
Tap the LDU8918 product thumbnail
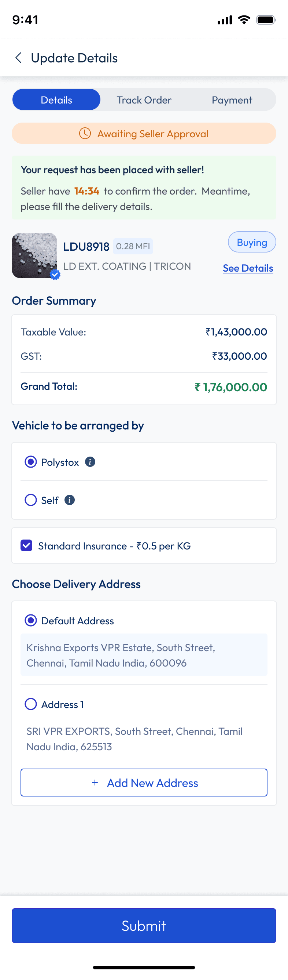[34, 255]
